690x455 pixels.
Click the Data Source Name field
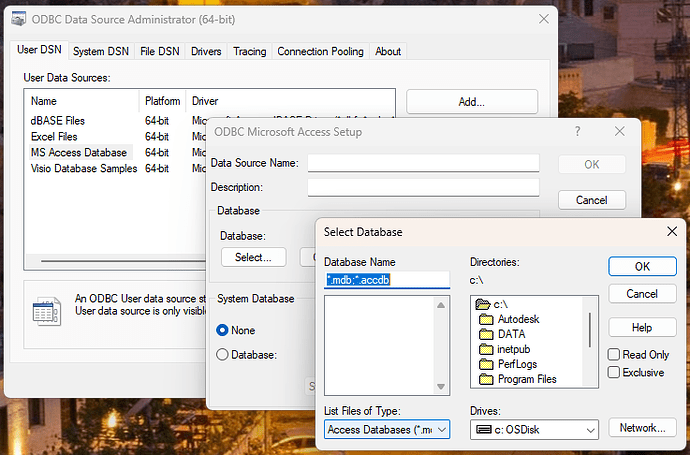point(423,163)
